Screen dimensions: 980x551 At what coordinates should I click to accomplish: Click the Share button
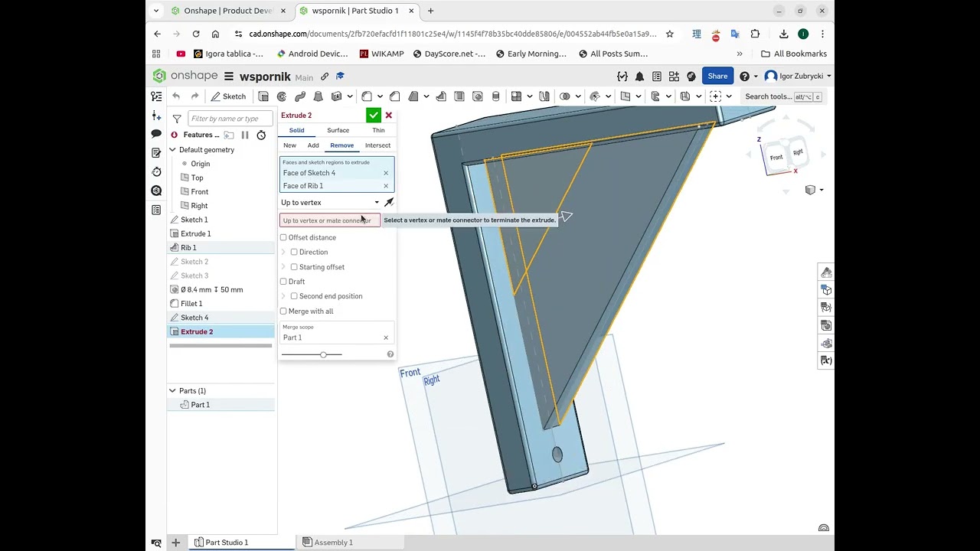coord(717,76)
